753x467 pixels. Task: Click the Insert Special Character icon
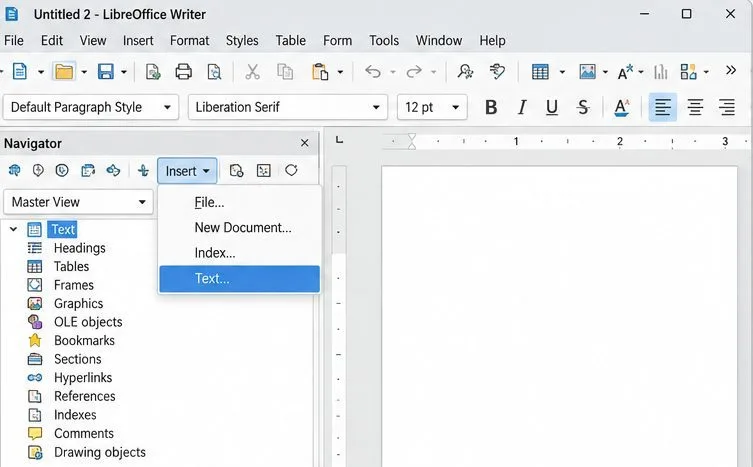(625, 72)
